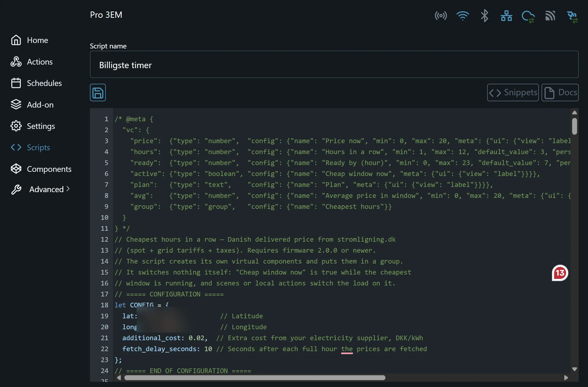Click the Bluetooth status icon
588x387 pixels.
[x=484, y=16]
